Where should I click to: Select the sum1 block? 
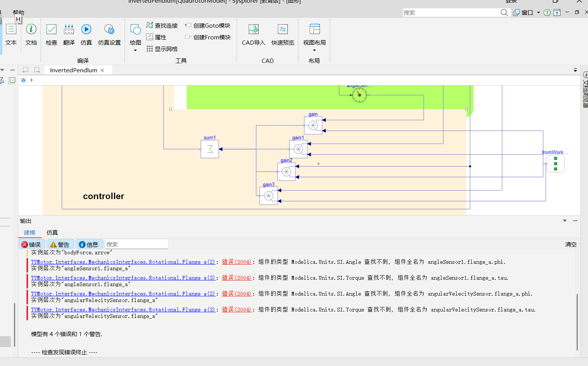210,149
